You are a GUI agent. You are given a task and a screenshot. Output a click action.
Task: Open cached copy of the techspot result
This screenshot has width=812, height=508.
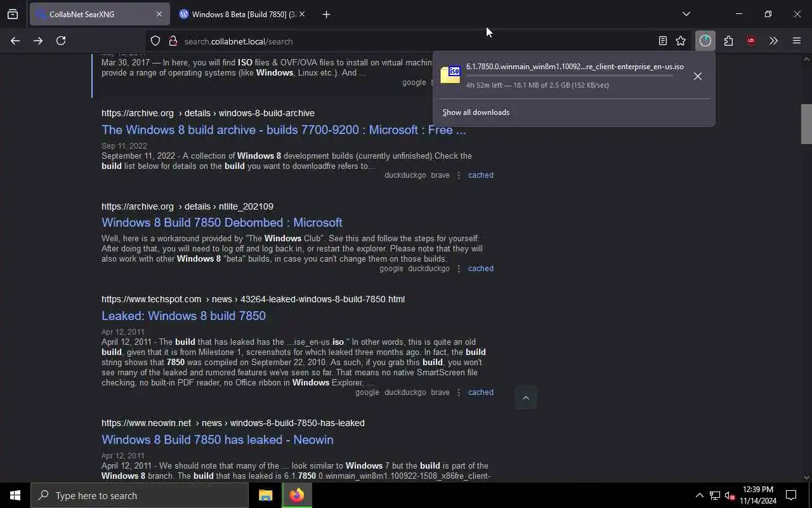click(480, 392)
